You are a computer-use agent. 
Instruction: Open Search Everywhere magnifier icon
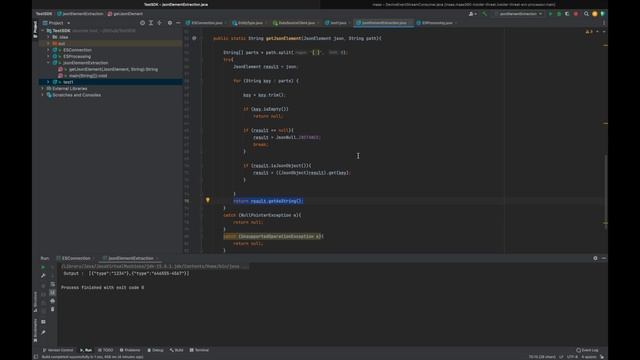click(587, 14)
